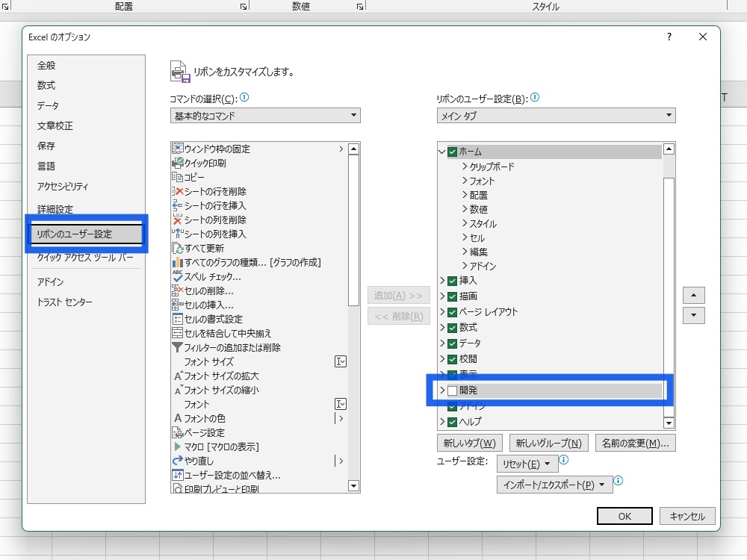Select the Refresh All command icon
Screen dimensions: 747x560
point(178,248)
